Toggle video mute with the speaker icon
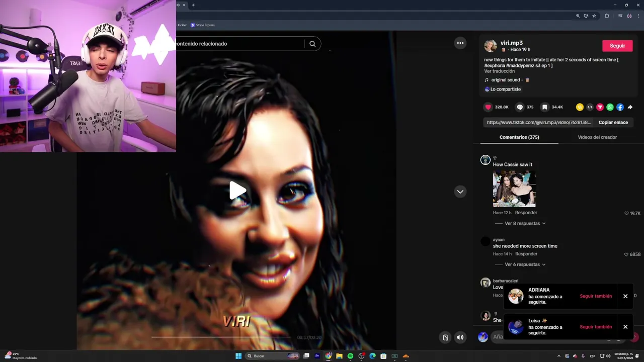This screenshot has height=362, width=644. tap(460, 337)
